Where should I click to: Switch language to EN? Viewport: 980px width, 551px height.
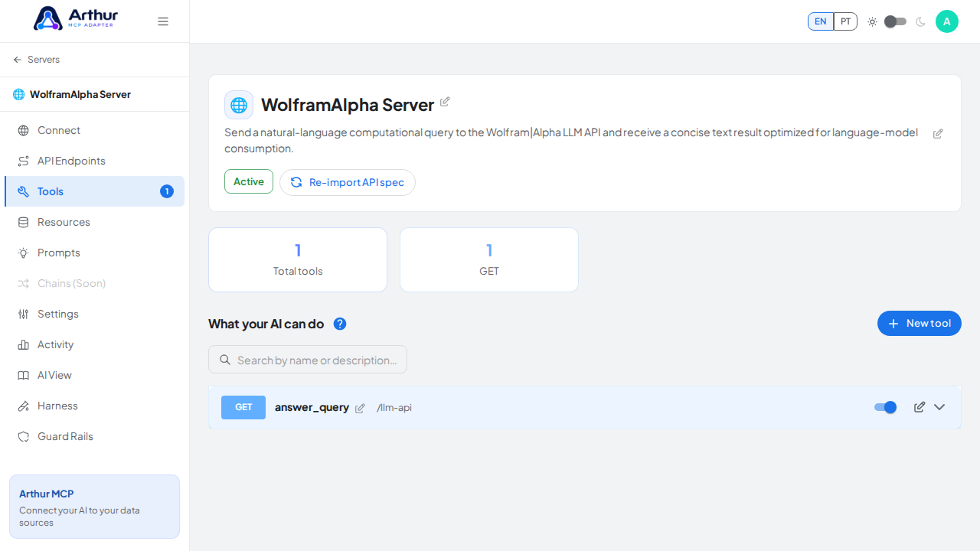tap(821, 21)
